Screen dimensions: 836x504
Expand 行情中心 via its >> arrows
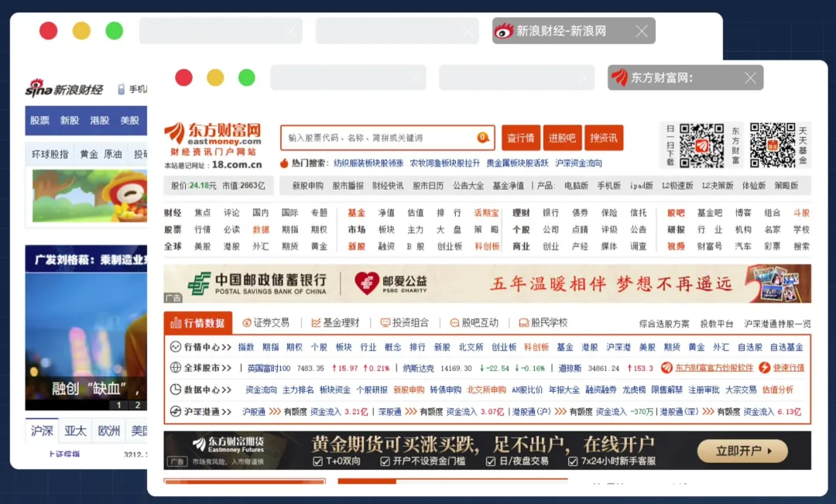(226, 347)
